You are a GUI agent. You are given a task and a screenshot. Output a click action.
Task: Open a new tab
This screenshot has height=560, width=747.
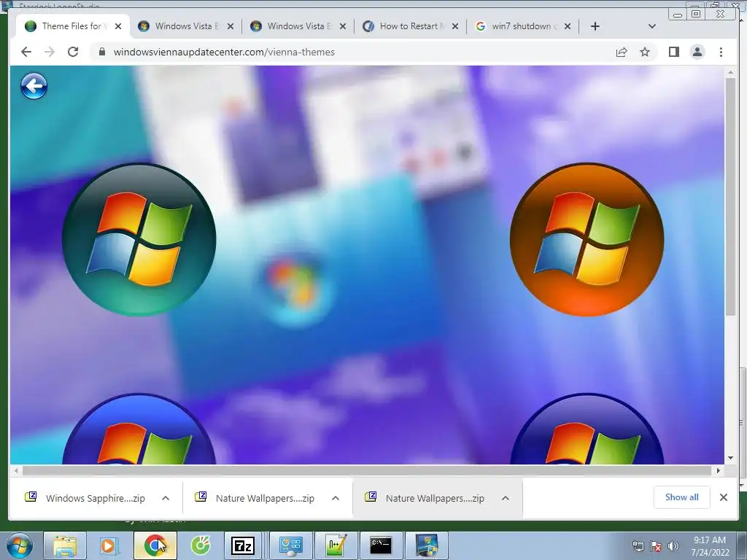click(x=595, y=26)
